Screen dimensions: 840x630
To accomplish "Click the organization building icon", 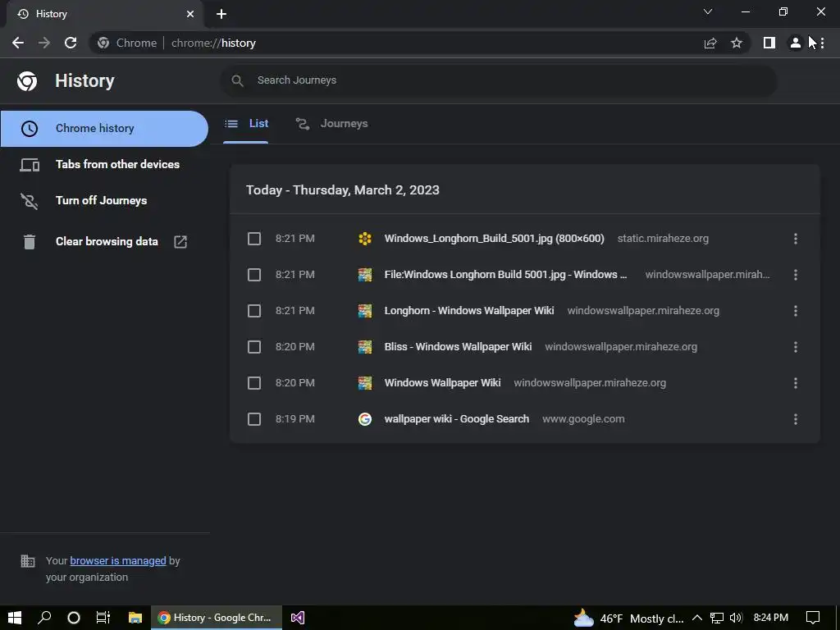I will coord(28,561).
